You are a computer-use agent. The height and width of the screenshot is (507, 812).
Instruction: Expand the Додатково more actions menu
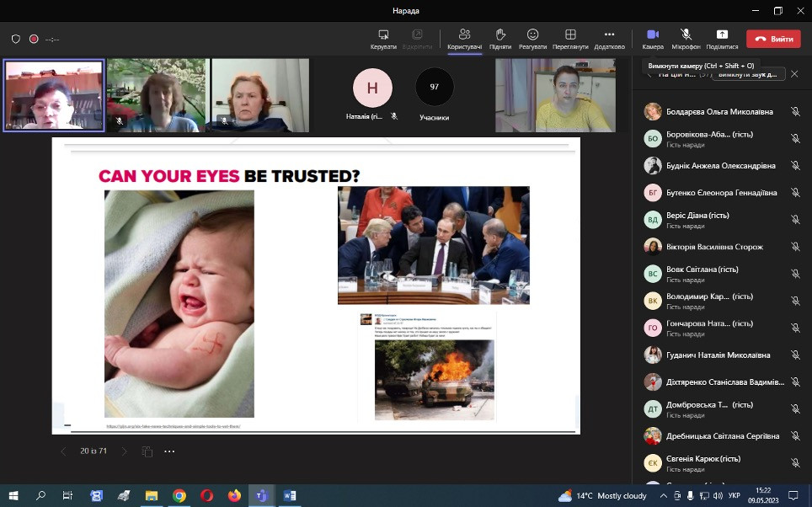coord(609,39)
